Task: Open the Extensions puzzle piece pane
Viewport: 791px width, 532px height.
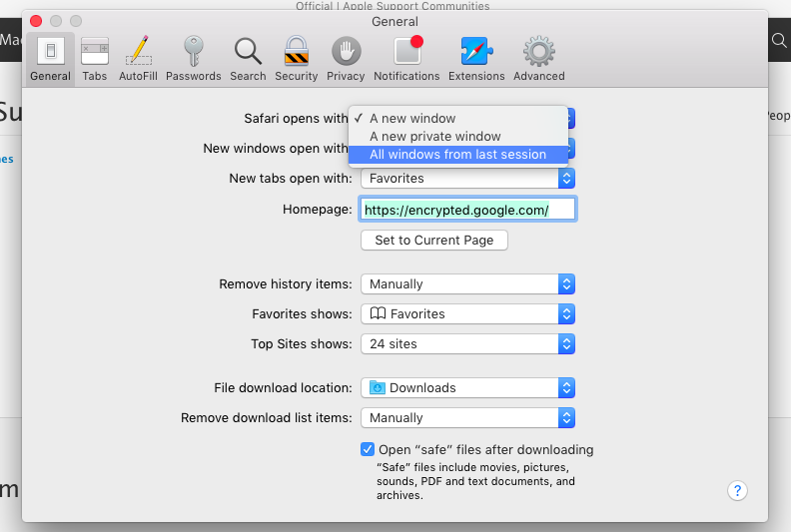Action: (x=476, y=60)
